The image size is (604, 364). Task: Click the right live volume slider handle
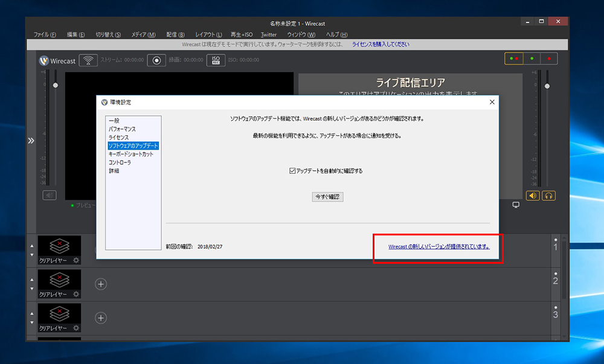[547, 86]
